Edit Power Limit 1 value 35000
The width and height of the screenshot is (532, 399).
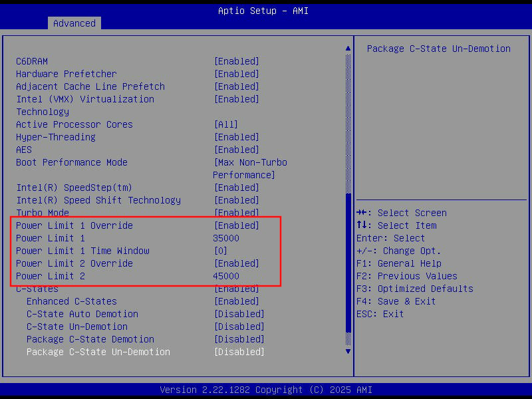[226, 238]
